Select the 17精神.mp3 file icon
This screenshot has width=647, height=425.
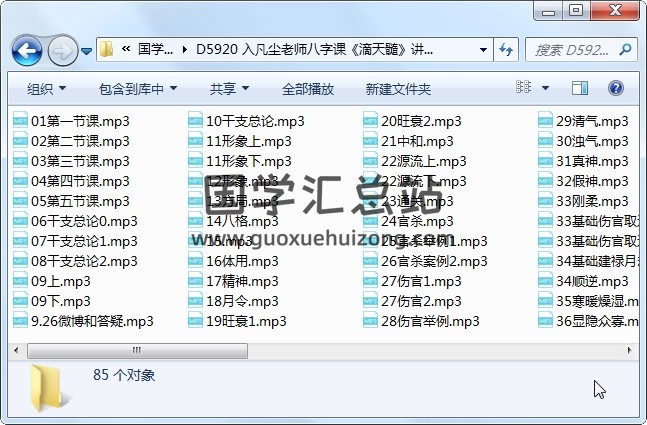(x=195, y=281)
